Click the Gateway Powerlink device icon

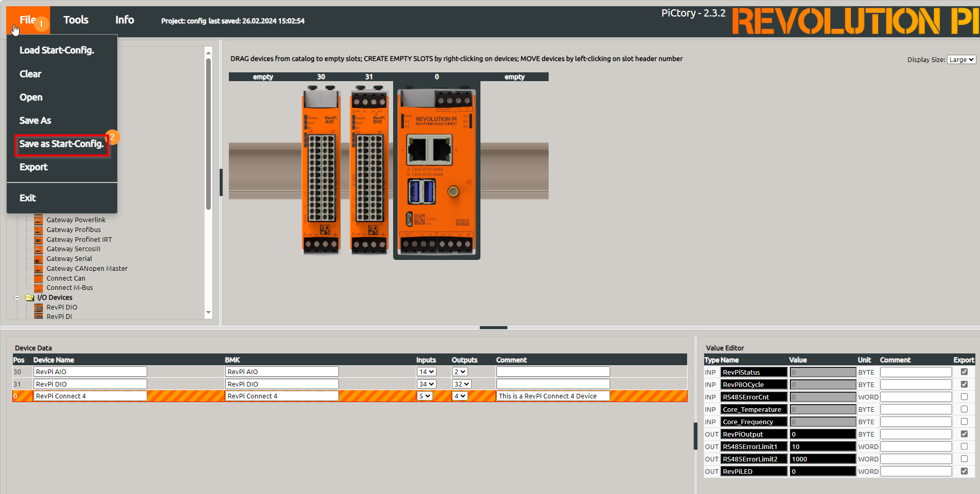click(38, 220)
